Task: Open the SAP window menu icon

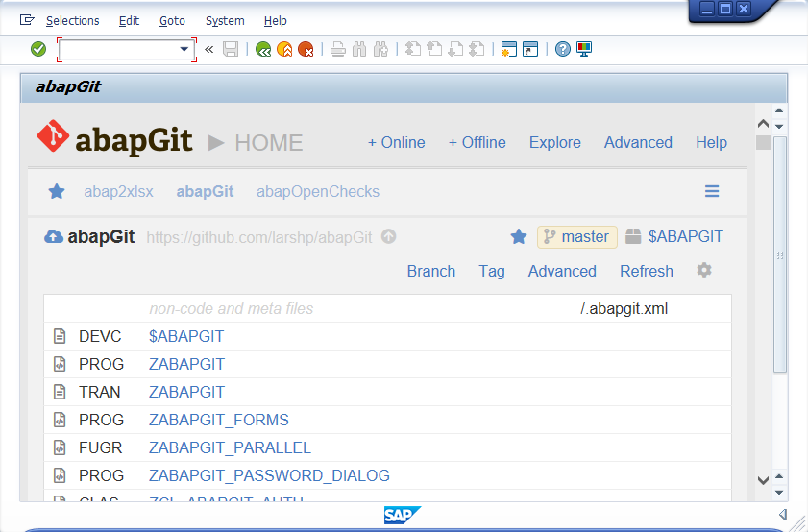Action: 27,20
